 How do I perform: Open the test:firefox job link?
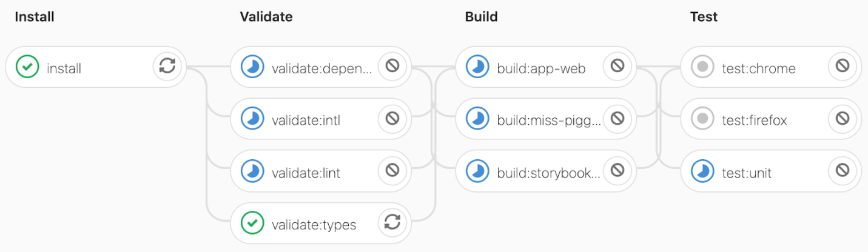[x=754, y=121]
